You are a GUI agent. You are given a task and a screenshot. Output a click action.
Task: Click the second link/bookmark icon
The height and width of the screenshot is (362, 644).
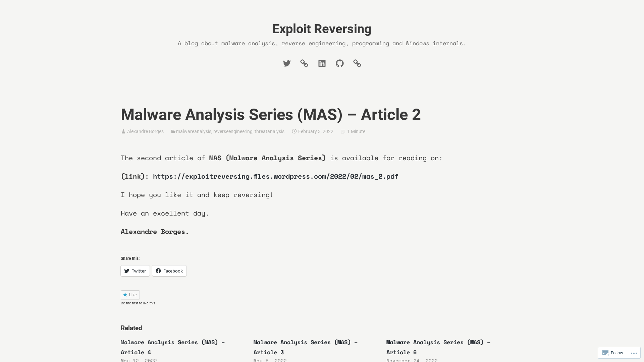(x=357, y=63)
